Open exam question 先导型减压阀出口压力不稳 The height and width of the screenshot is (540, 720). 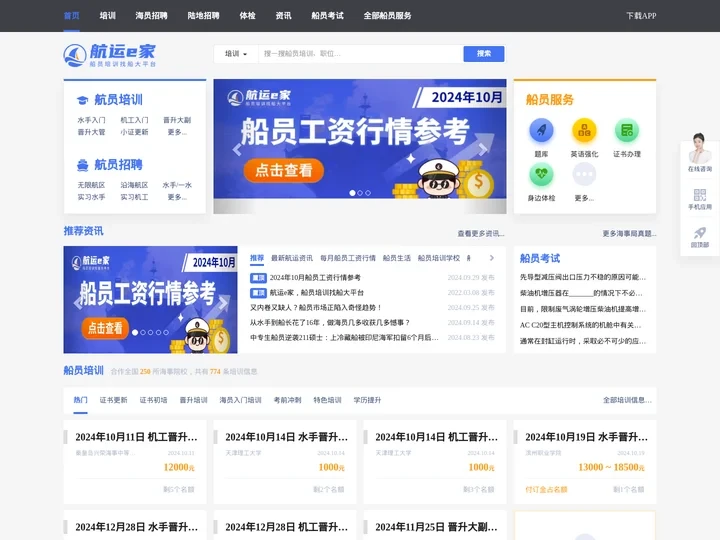click(x=583, y=277)
